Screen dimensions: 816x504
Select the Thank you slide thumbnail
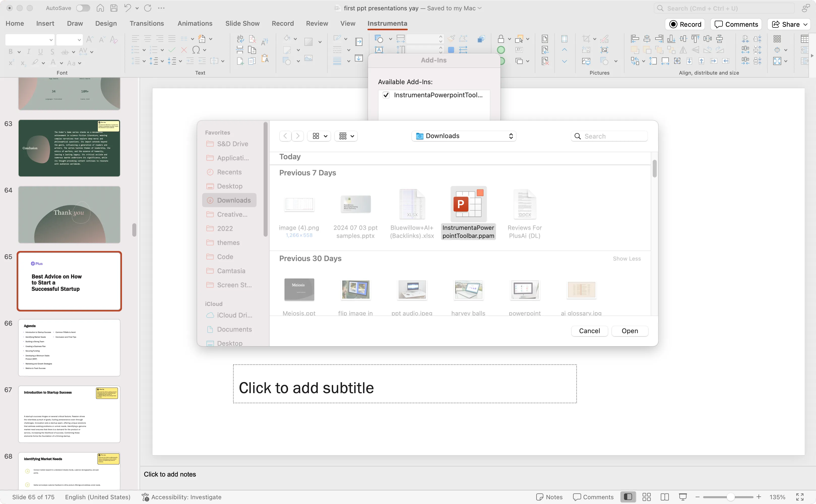pyautogui.click(x=69, y=214)
